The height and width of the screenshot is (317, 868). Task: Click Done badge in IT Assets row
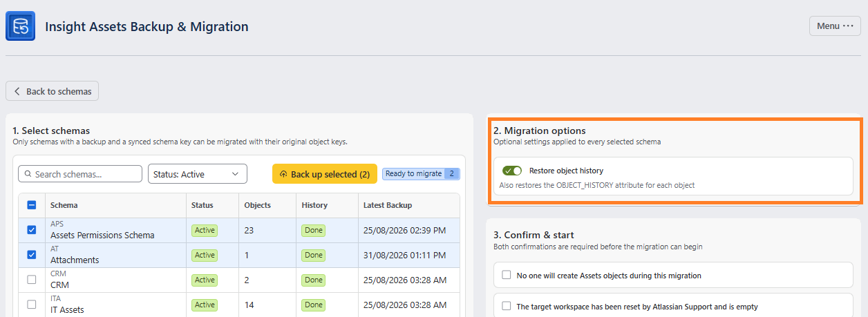click(314, 305)
